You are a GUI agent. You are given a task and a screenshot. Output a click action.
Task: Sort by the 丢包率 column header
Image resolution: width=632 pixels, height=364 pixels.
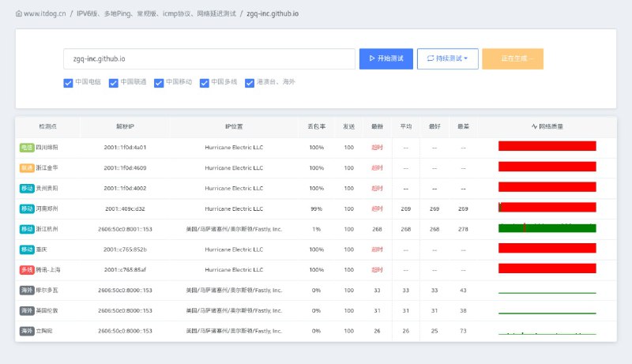[316, 126]
